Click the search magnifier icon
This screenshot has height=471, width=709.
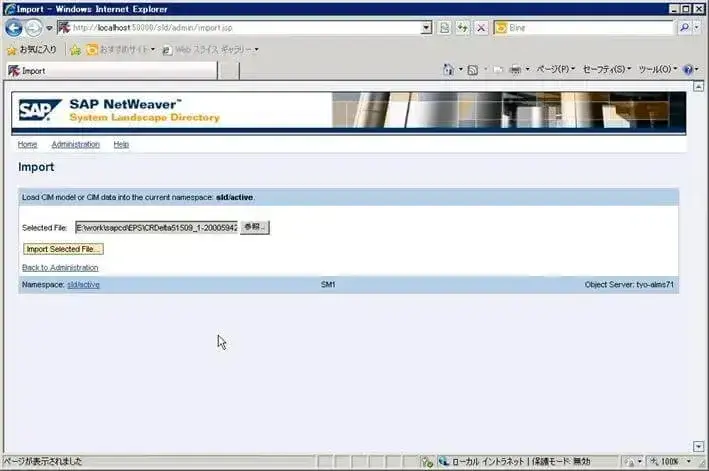coord(684,28)
